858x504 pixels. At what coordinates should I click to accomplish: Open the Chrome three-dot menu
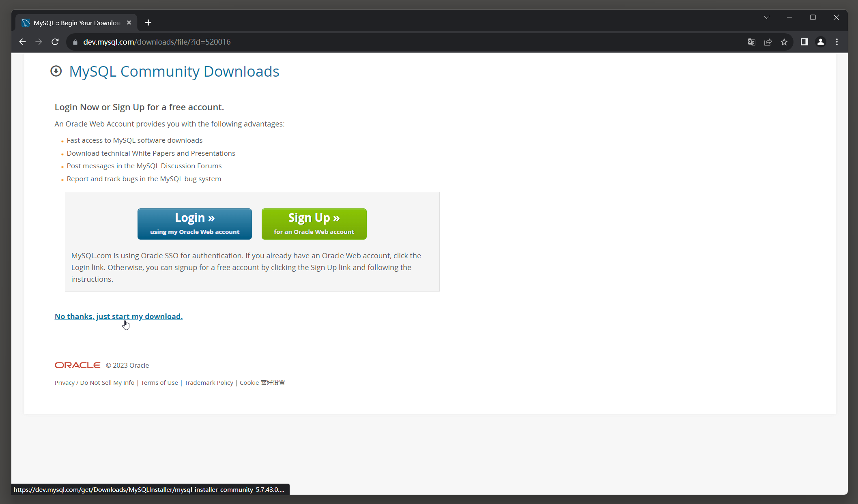coord(837,42)
